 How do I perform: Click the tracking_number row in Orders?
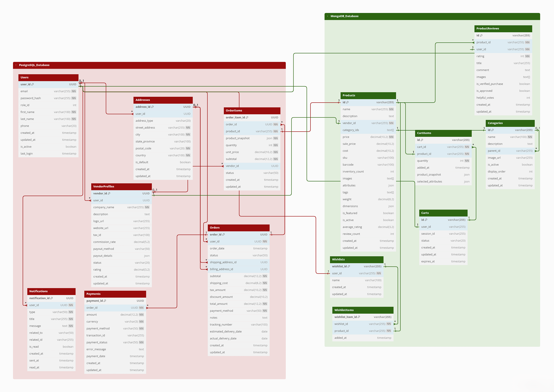(x=239, y=325)
